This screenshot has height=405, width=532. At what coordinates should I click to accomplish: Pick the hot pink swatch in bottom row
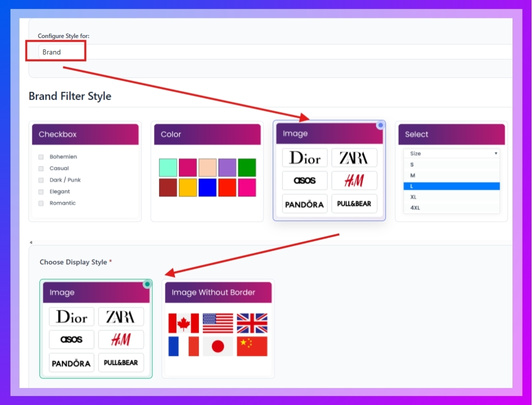[x=247, y=188]
